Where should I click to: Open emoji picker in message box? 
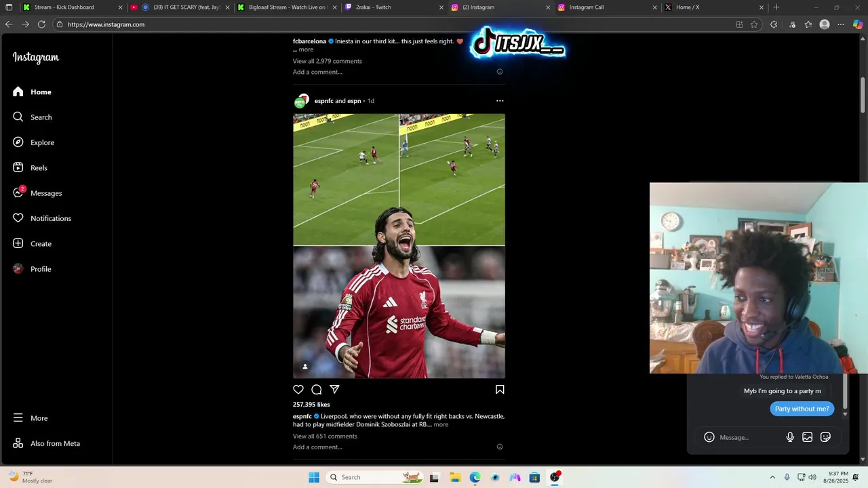point(709,437)
